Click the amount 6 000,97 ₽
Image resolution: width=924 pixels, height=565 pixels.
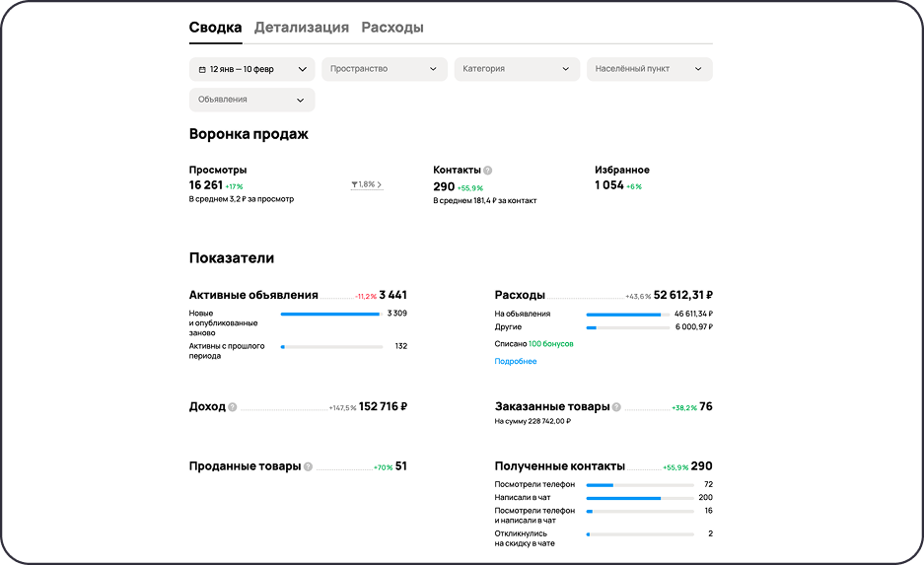694,327
